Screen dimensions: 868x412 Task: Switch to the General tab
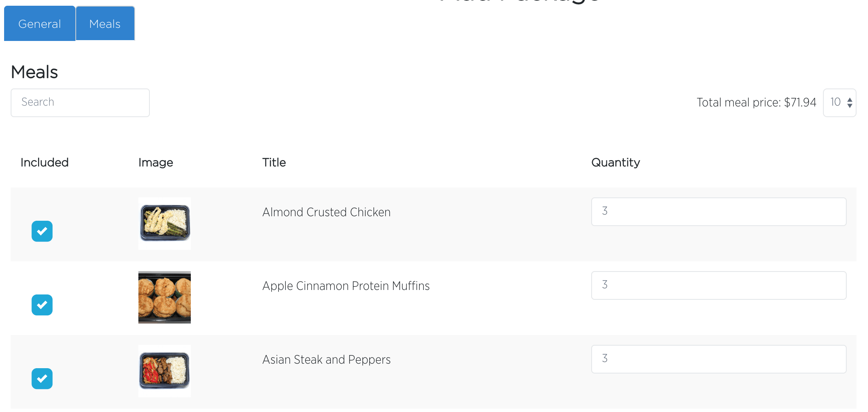40,23
